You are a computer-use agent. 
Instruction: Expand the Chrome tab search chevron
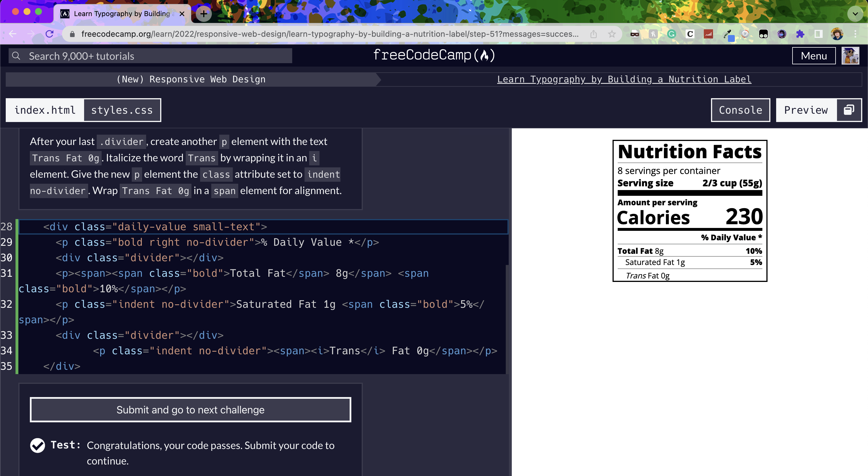855,14
